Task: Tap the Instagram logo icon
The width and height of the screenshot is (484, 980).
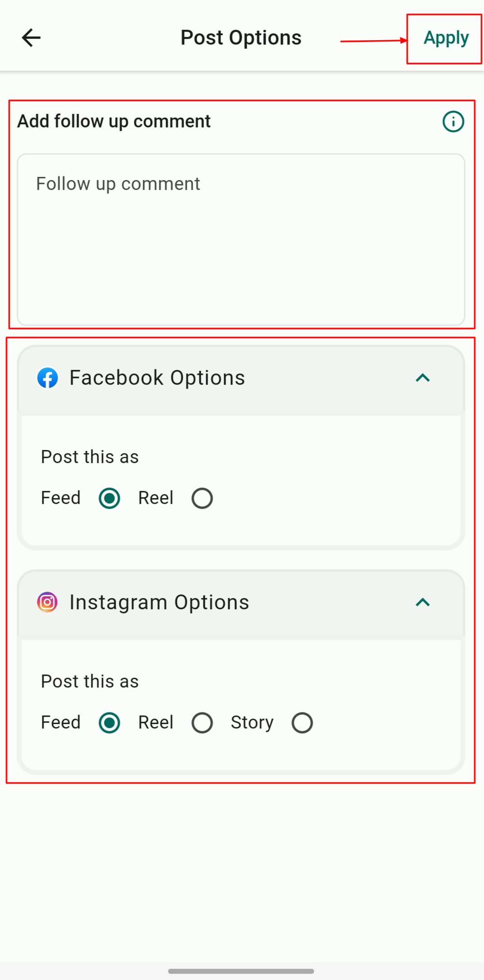Action: click(47, 602)
